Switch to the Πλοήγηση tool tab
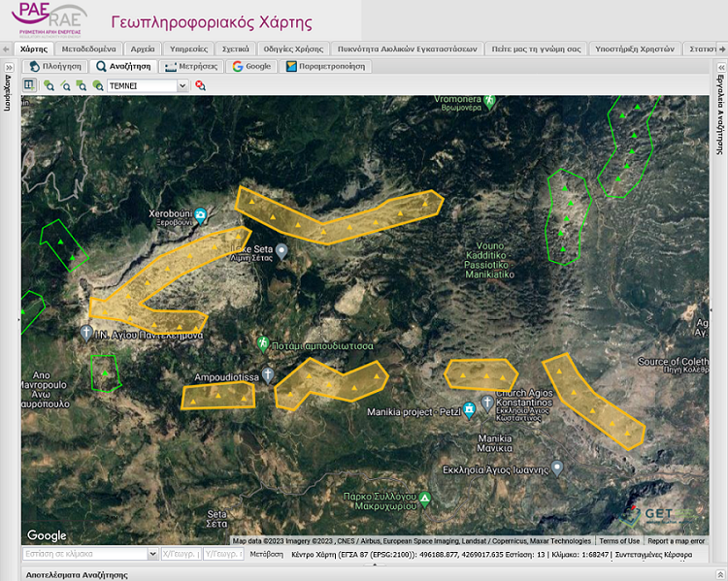The image size is (728, 581). (55, 66)
